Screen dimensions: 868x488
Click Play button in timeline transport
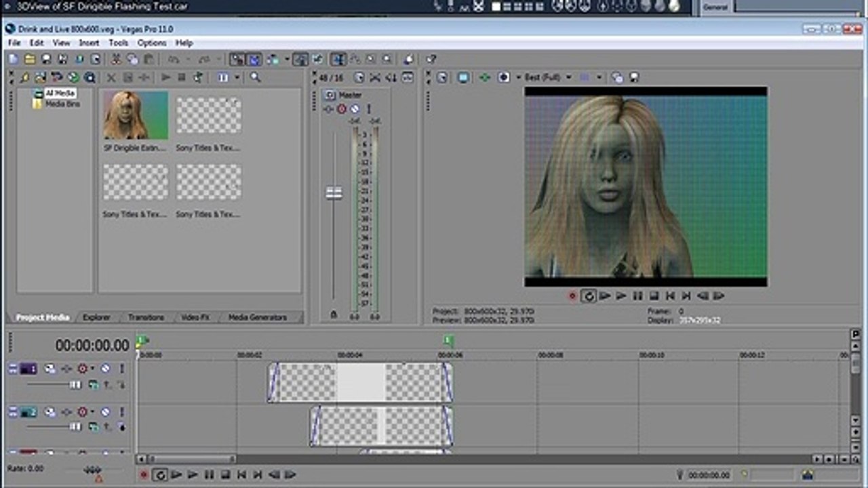point(192,474)
